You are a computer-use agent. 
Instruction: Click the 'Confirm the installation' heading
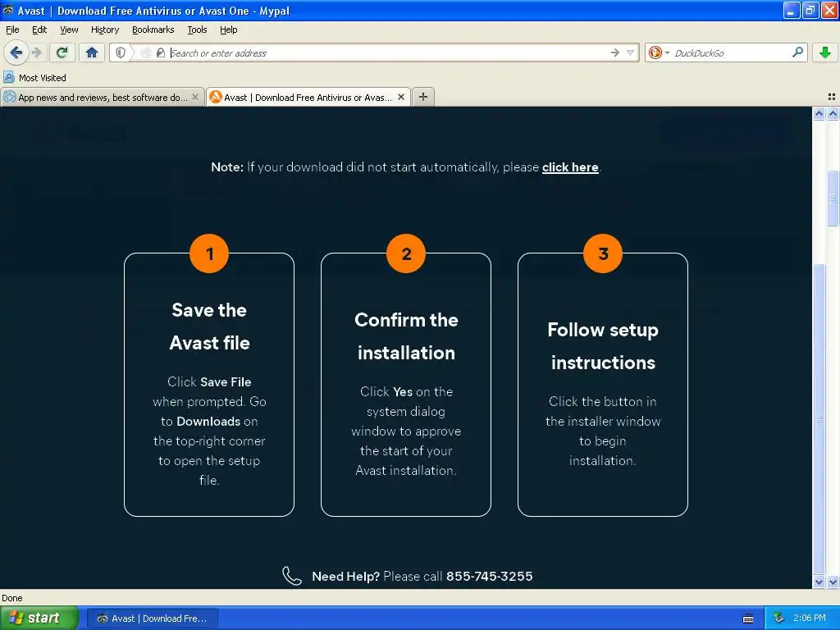pyautogui.click(x=406, y=336)
